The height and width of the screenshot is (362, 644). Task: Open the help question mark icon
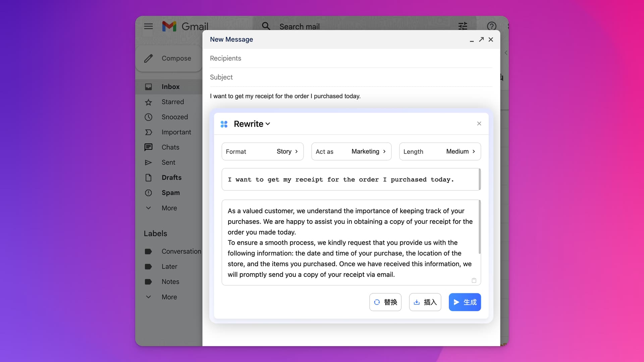point(491,26)
